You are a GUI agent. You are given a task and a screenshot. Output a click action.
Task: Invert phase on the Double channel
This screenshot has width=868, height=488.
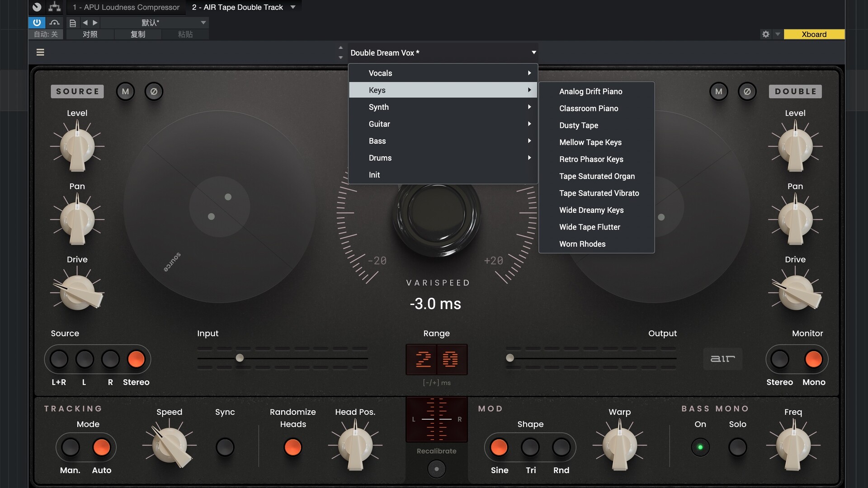(x=747, y=91)
